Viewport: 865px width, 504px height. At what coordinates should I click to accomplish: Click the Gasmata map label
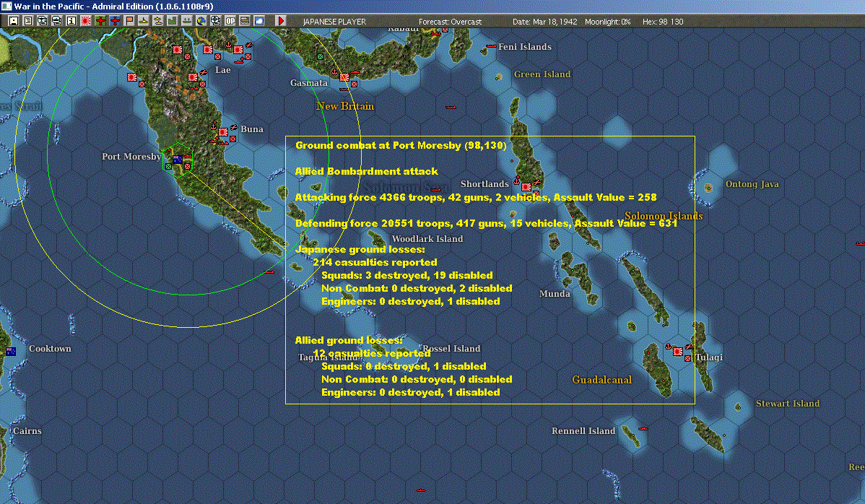coord(309,83)
